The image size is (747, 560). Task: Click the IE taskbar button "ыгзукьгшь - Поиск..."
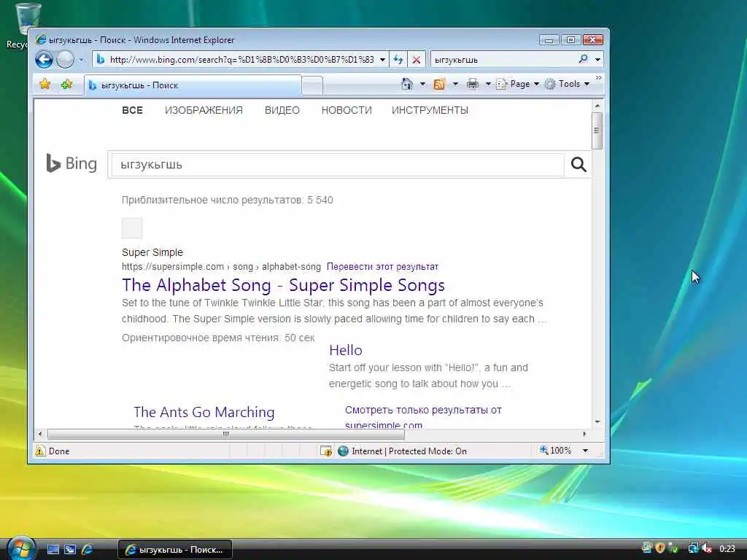tap(175, 550)
